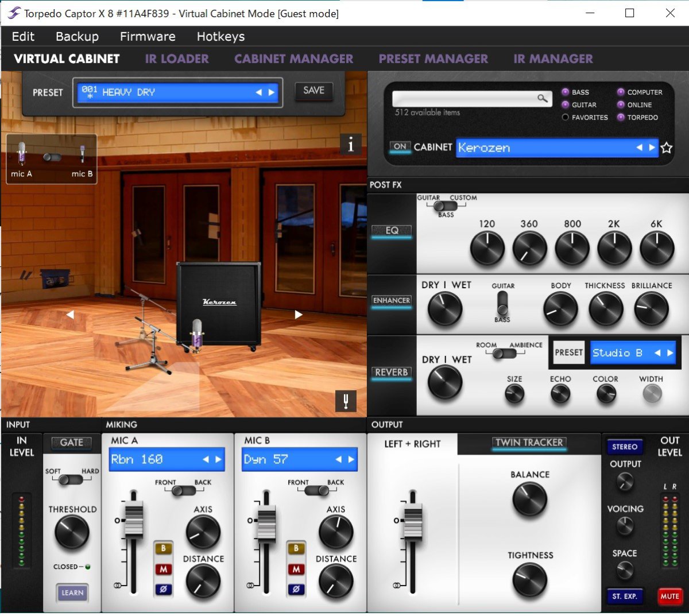Click the gate LEARN button
Image resolution: width=689 pixels, height=616 pixels.
click(x=72, y=593)
